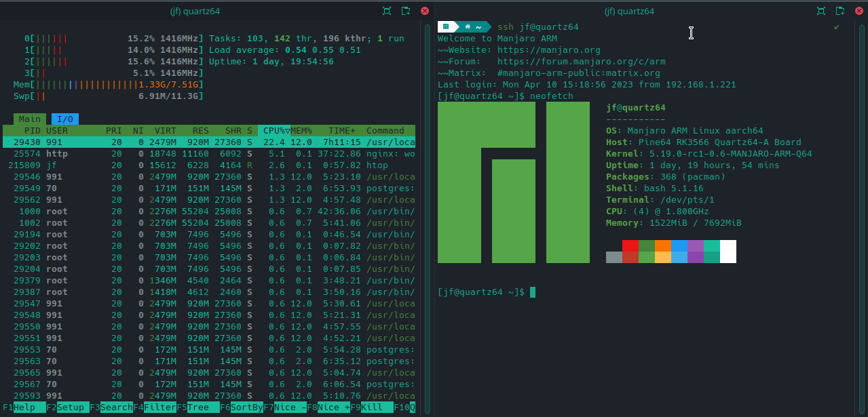Open F2 Setup in htop
The image size is (868, 417).
pos(71,408)
